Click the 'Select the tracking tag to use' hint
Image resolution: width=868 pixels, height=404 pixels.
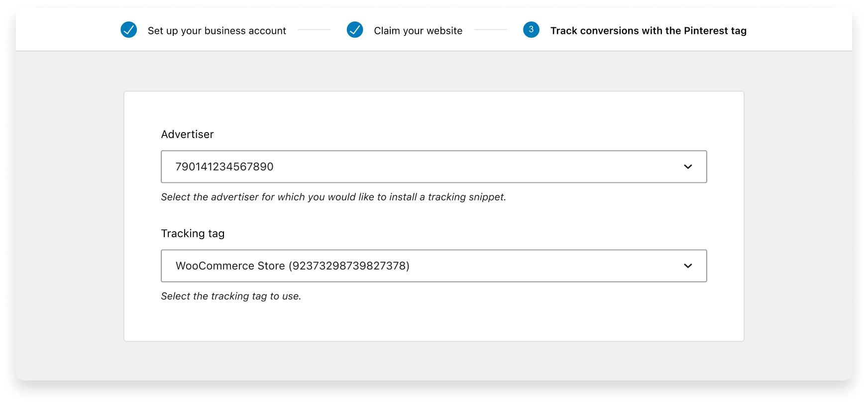(231, 296)
